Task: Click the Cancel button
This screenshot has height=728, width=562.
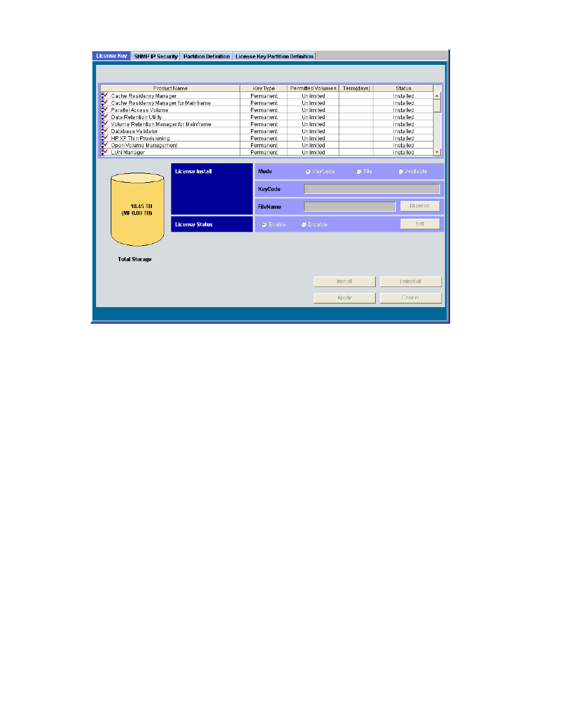Action: point(411,298)
